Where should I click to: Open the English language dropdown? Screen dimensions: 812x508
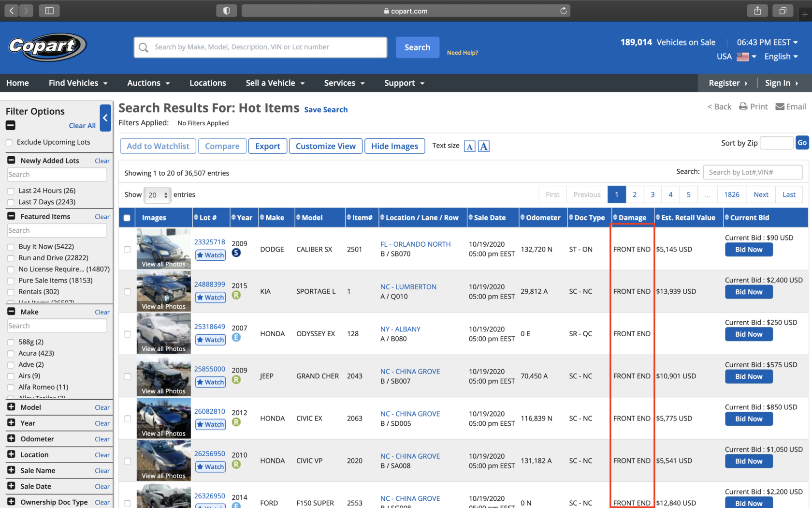click(x=781, y=57)
